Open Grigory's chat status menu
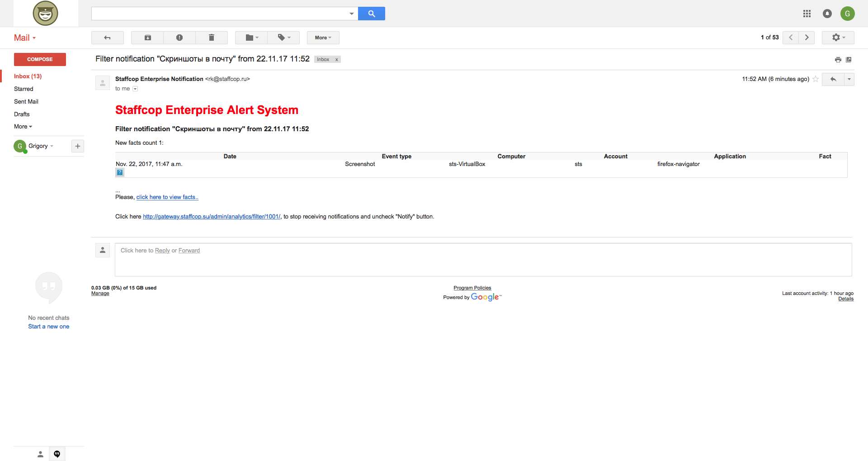The height and width of the screenshot is (461, 868). (41, 146)
